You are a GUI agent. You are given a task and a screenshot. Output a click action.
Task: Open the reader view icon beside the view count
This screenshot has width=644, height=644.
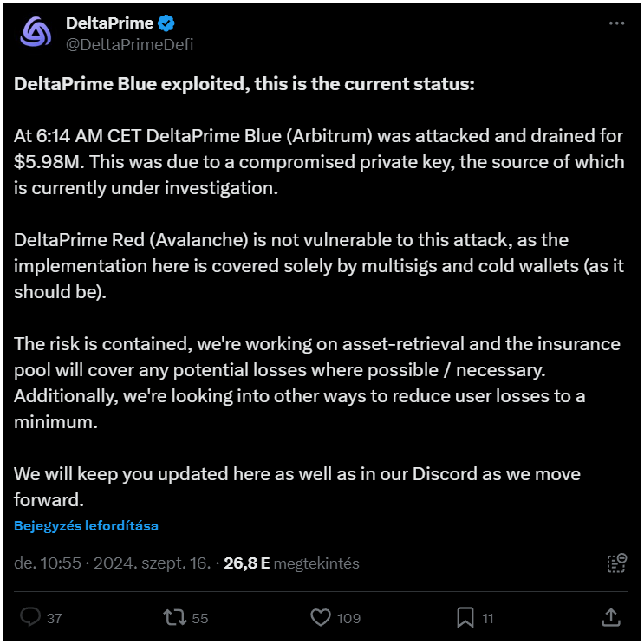click(616, 563)
